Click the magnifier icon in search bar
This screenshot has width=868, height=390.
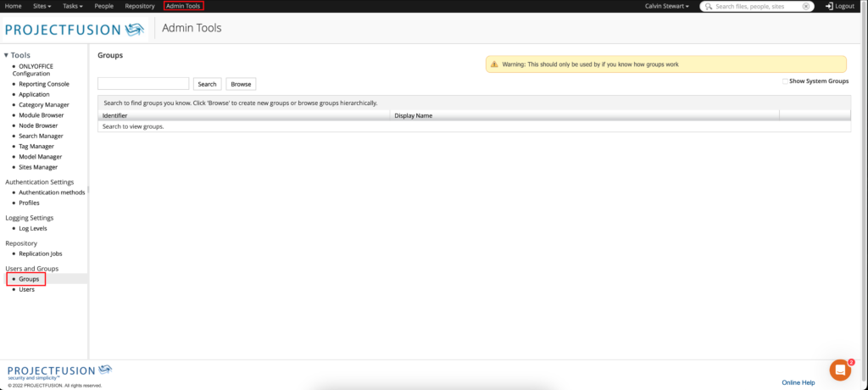click(x=709, y=6)
